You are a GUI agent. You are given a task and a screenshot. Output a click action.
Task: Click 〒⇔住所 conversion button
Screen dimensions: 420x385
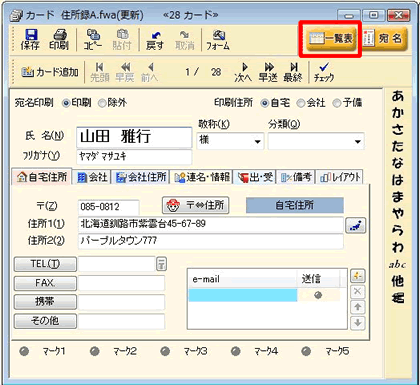click(x=196, y=205)
